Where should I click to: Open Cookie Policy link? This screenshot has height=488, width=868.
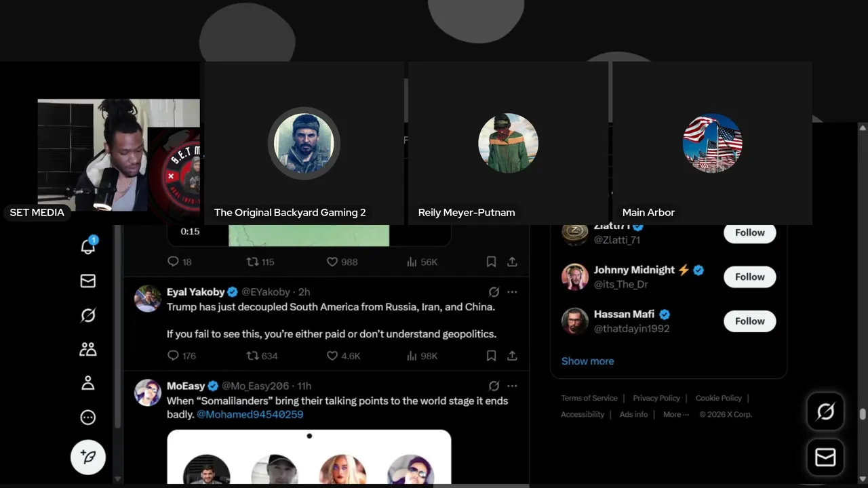[719, 398]
